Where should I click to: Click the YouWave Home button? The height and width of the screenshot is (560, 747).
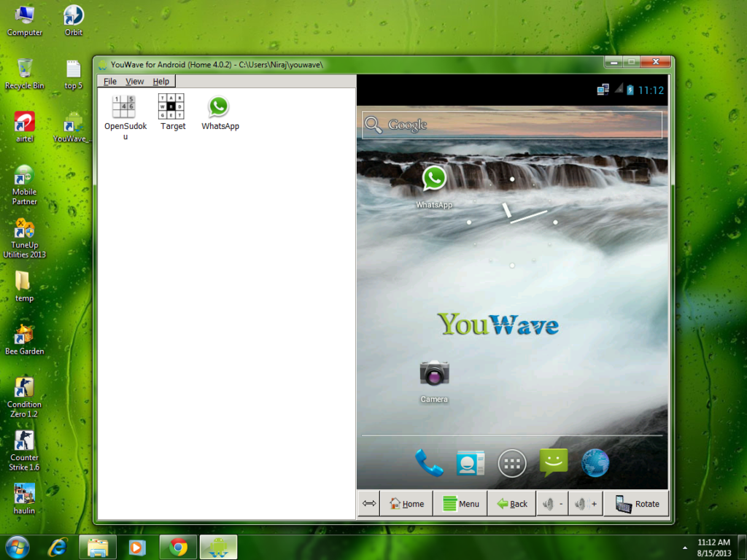(x=406, y=503)
